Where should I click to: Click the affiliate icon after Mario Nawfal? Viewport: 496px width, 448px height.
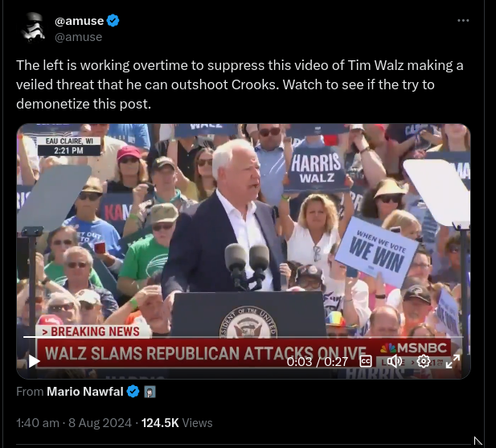click(150, 392)
